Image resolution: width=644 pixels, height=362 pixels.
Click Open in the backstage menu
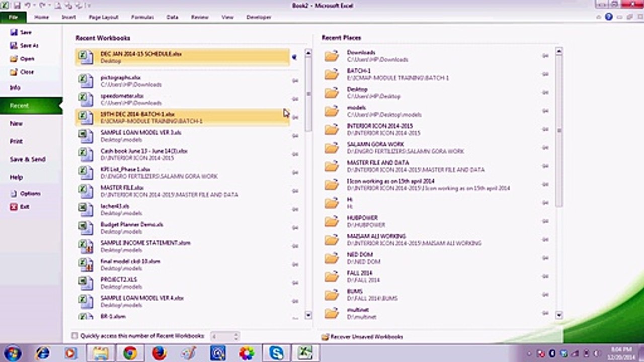(x=22, y=59)
